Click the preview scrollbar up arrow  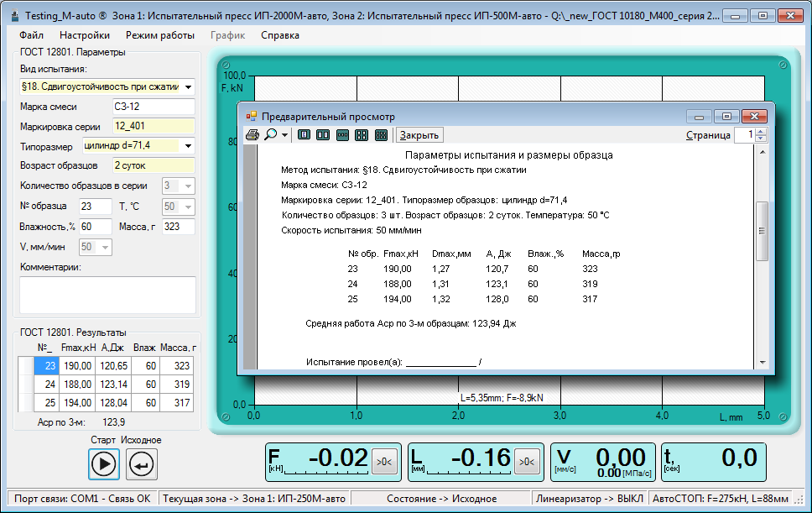(x=762, y=152)
